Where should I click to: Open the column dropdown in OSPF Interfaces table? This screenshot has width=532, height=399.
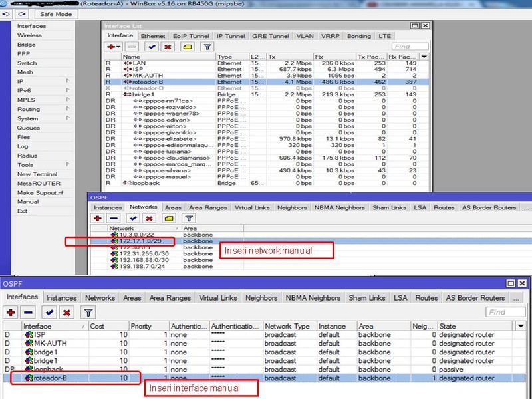point(521,326)
